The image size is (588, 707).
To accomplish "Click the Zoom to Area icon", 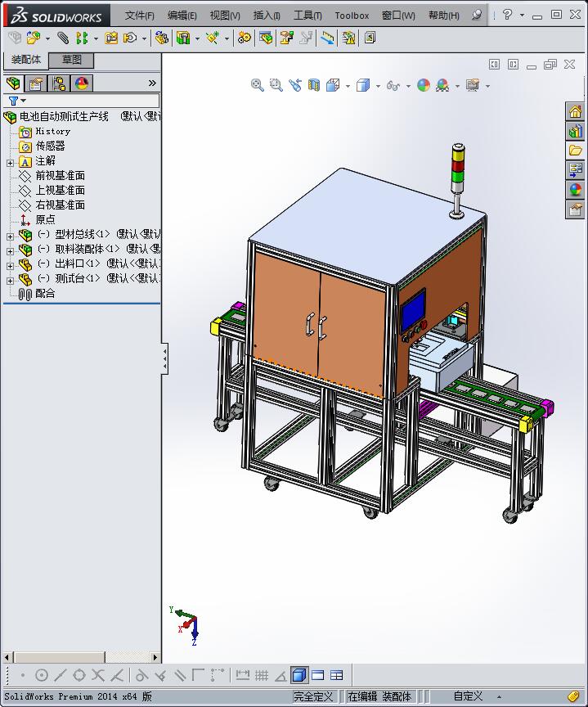I will pos(276,85).
